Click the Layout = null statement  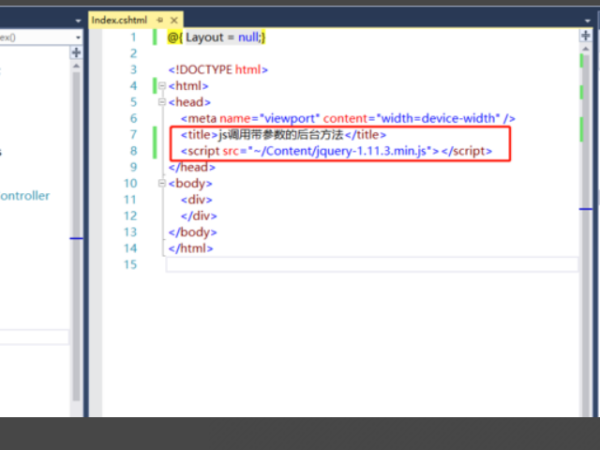click(225, 38)
